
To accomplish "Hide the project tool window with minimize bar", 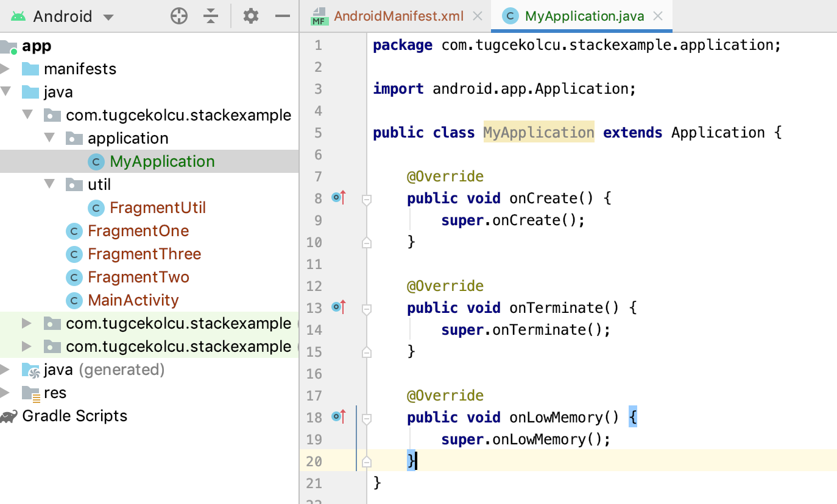I will point(282,16).
